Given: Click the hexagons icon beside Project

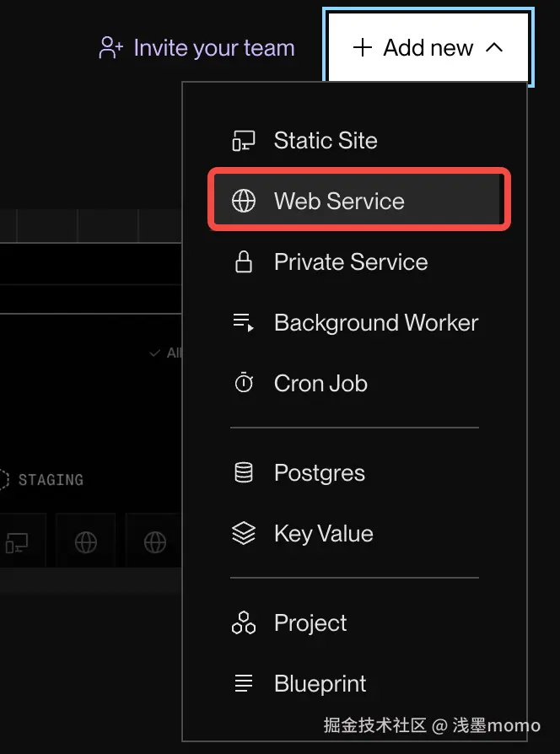Looking at the screenshot, I should [x=244, y=623].
